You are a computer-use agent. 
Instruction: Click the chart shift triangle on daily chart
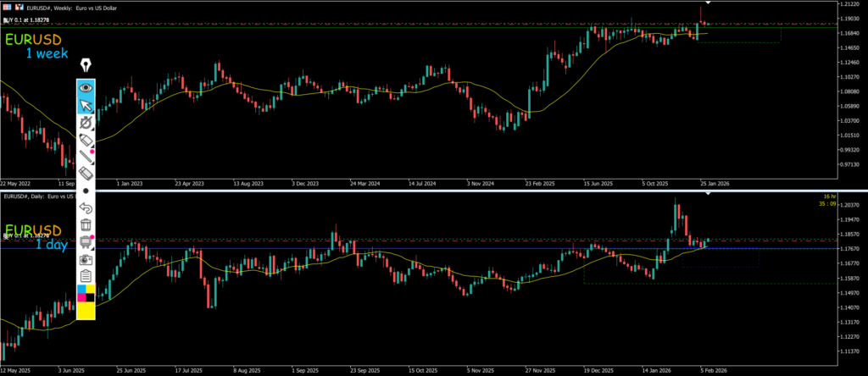pyautogui.click(x=709, y=194)
